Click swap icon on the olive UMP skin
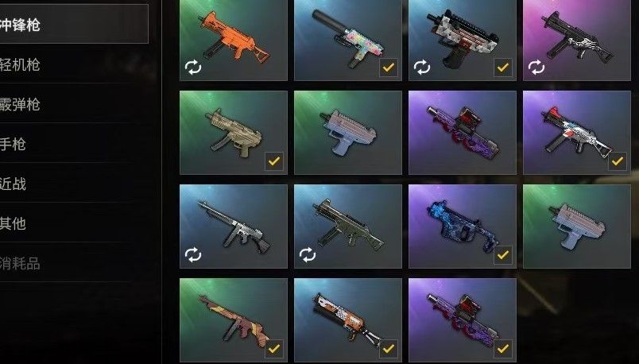 click(308, 255)
